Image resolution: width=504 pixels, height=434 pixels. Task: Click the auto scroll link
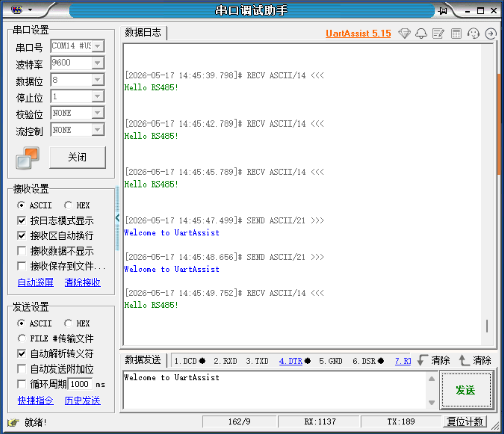click(36, 283)
